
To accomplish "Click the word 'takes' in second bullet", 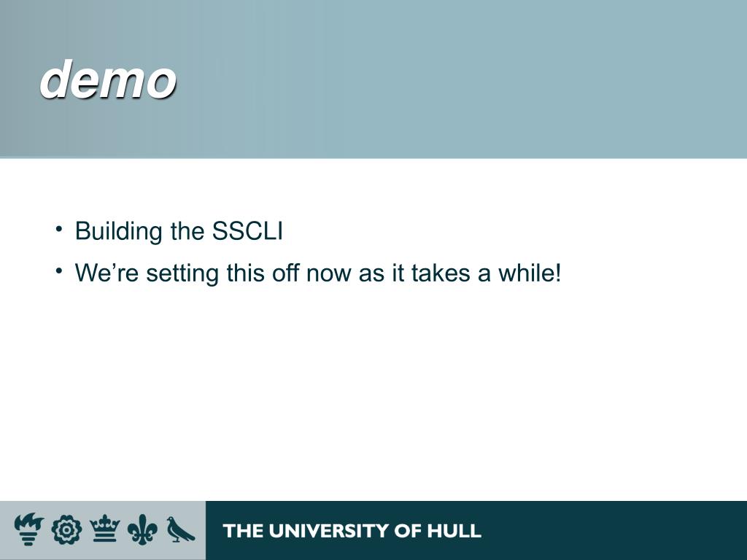I will 441,273.
